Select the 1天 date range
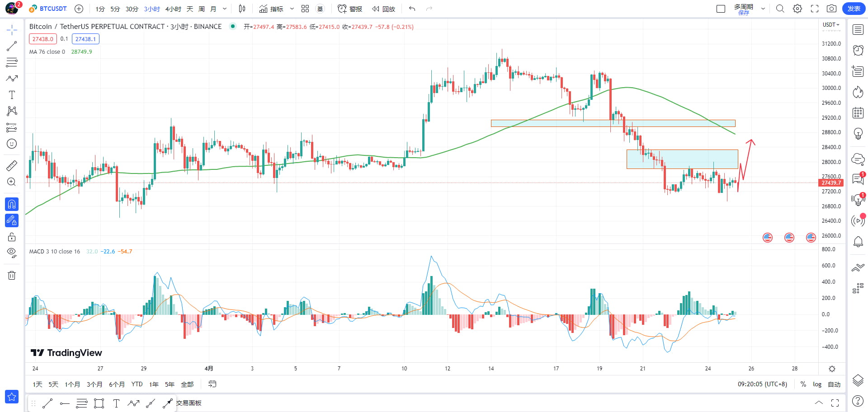 click(x=38, y=384)
